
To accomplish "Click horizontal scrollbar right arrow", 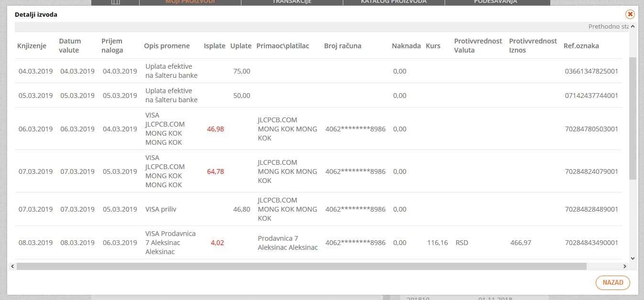I will click(624, 266).
